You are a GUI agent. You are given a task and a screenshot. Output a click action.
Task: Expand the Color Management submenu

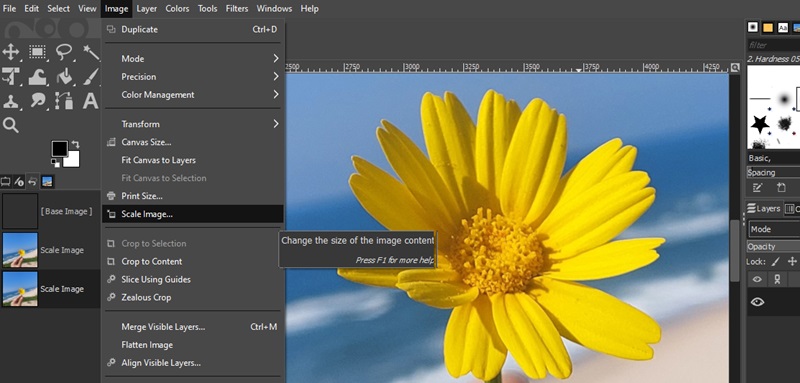click(193, 94)
